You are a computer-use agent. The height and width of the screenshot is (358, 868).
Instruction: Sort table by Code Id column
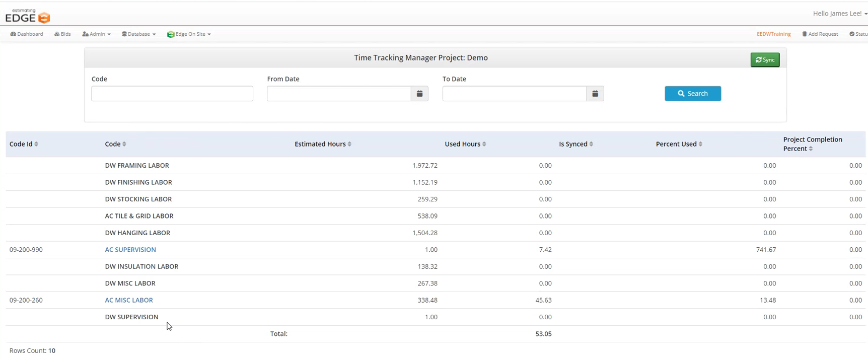coord(36,145)
